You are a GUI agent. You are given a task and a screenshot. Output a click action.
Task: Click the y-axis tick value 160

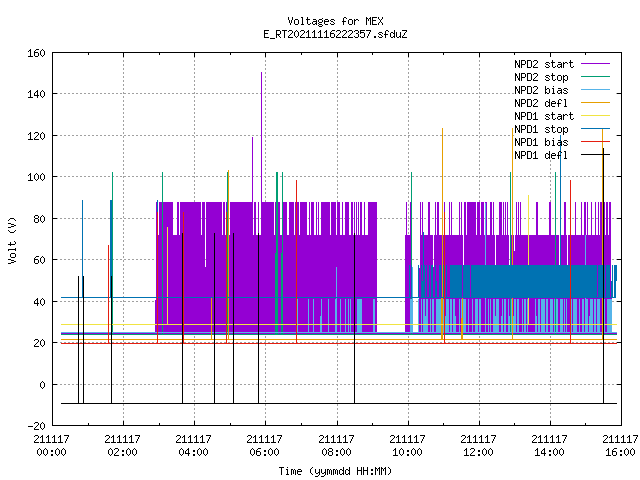pyautogui.click(x=36, y=53)
